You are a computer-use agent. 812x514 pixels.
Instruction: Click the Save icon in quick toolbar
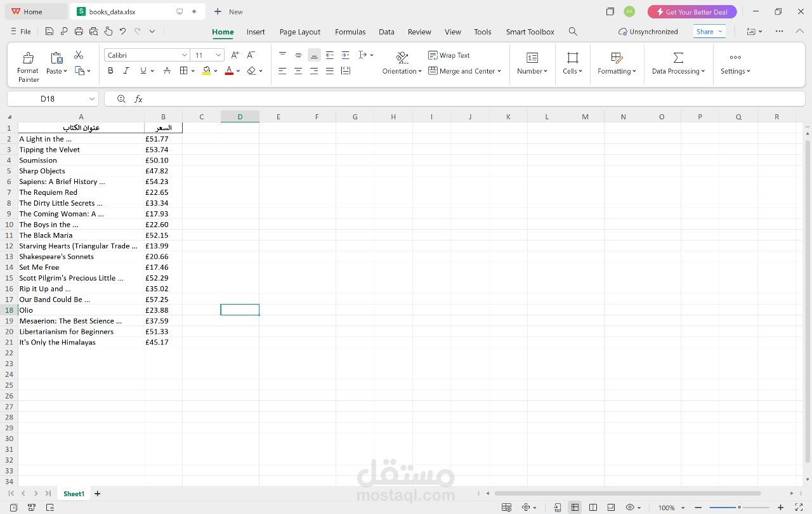pos(49,31)
